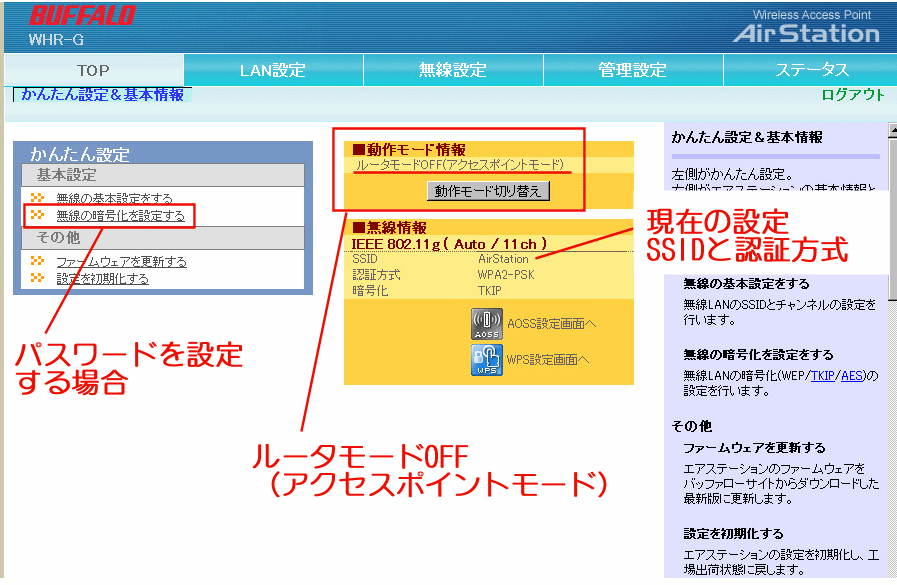Click the AirStation logo at top right
897x585 pixels.
coord(805,33)
